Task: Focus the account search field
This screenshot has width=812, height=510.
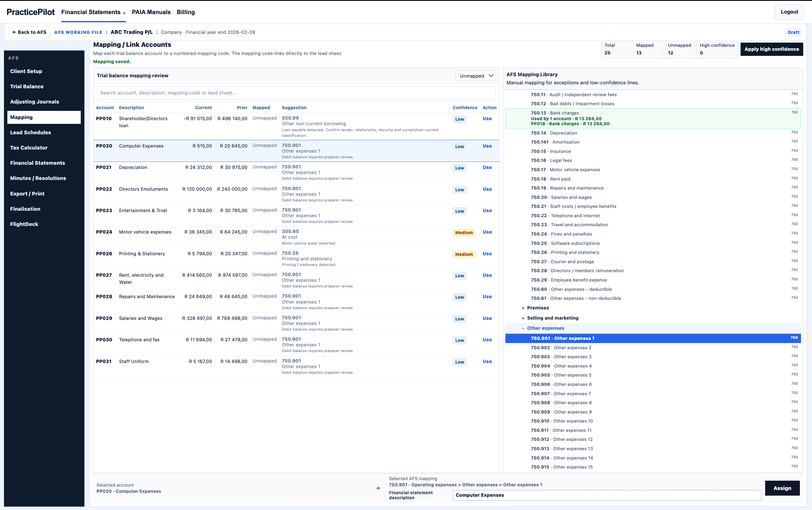Action: pyautogui.click(x=296, y=93)
